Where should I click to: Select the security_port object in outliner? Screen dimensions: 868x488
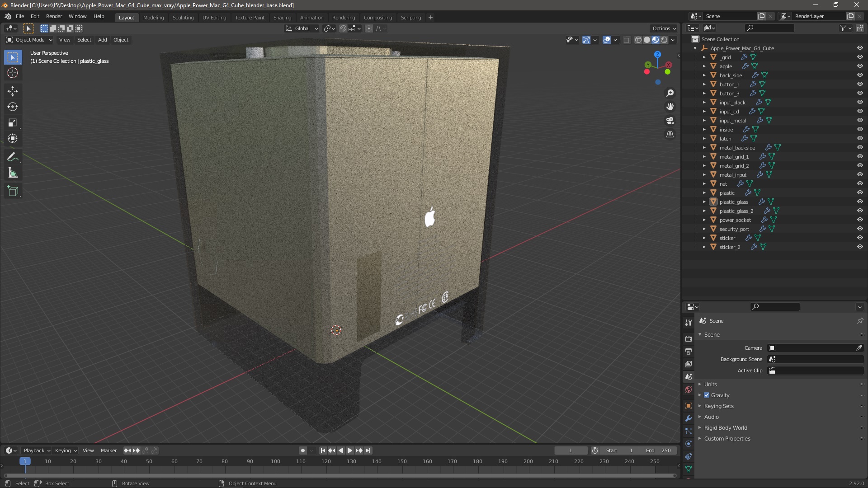(x=734, y=229)
